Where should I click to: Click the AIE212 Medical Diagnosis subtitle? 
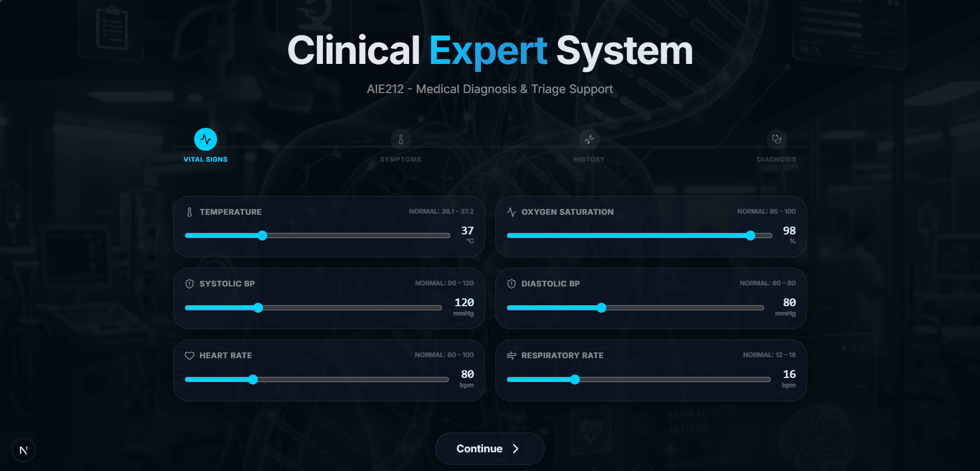click(490, 89)
